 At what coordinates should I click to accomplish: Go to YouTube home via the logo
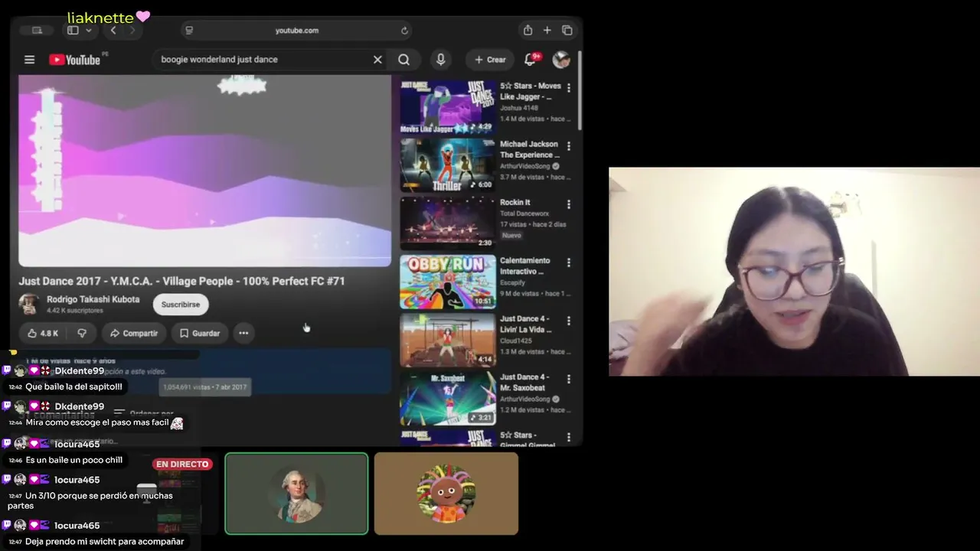tap(75, 60)
